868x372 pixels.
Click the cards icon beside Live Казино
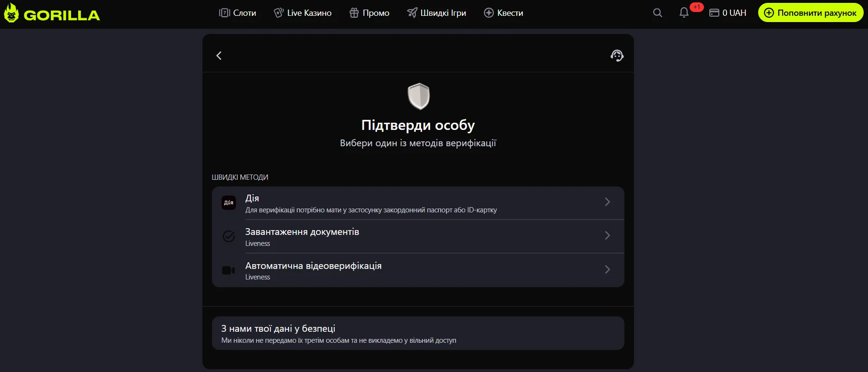pyautogui.click(x=279, y=13)
